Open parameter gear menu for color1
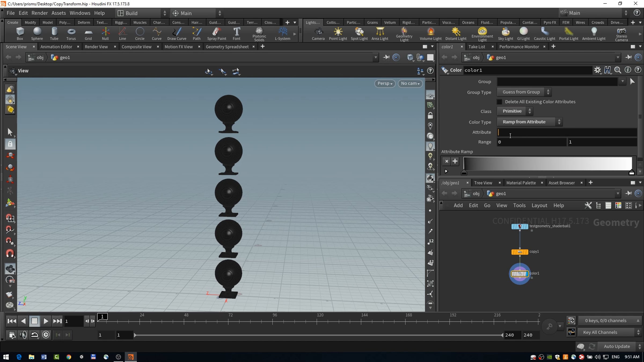 coord(597,70)
